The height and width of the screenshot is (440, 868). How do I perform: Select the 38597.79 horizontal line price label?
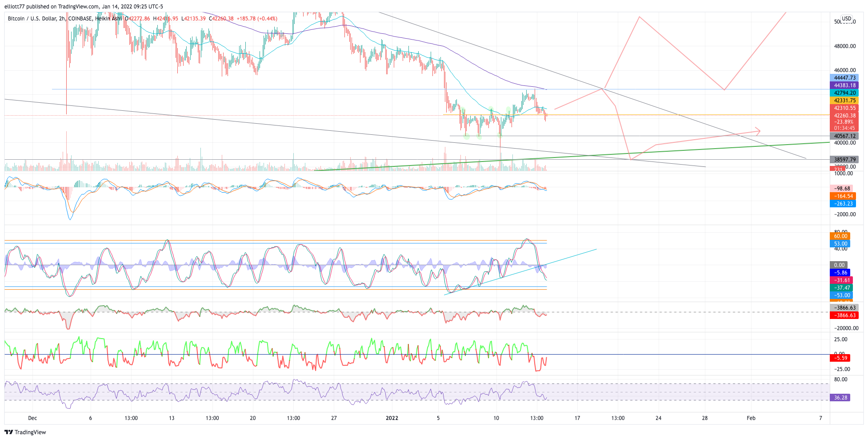click(x=844, y=160)
